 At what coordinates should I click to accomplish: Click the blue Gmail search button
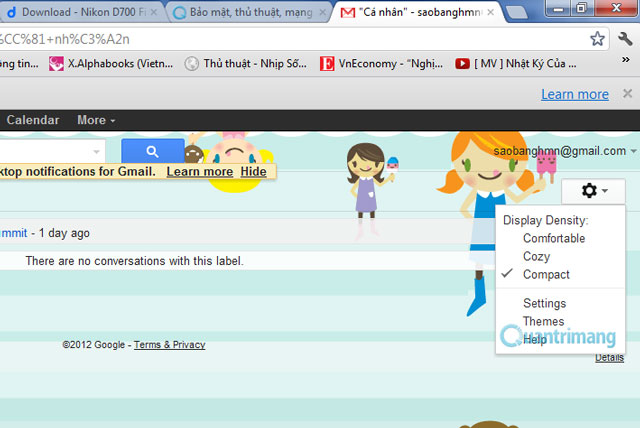tap(153, 152)
